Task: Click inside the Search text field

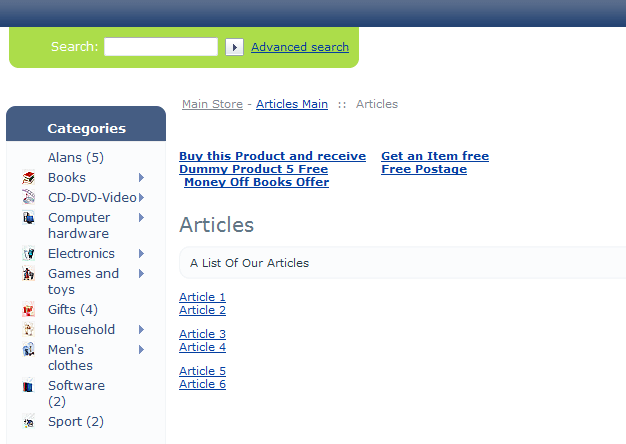Action: [x=160, y=47]
